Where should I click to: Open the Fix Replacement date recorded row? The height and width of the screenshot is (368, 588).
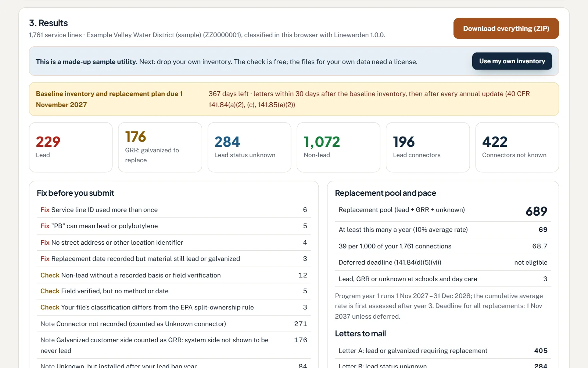pyautogui.click(x=174, y=259)
